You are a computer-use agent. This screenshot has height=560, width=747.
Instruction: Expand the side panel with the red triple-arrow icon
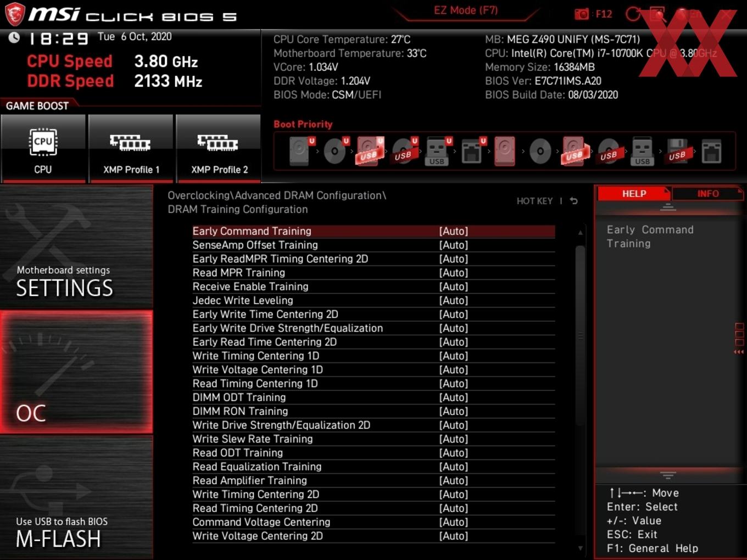pos(739,352)
